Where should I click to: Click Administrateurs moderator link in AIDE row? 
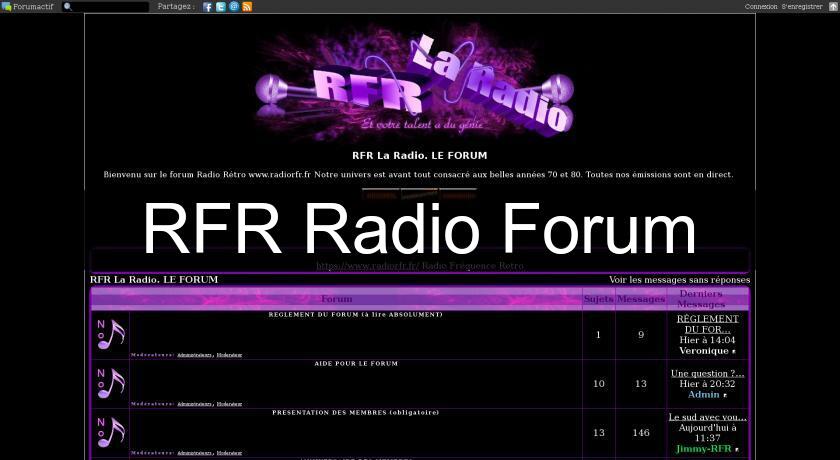pos(194,404)
